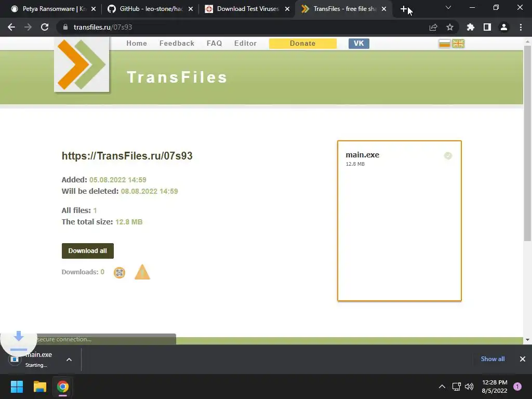Open the Chrome profile avatar

(504, 27)
